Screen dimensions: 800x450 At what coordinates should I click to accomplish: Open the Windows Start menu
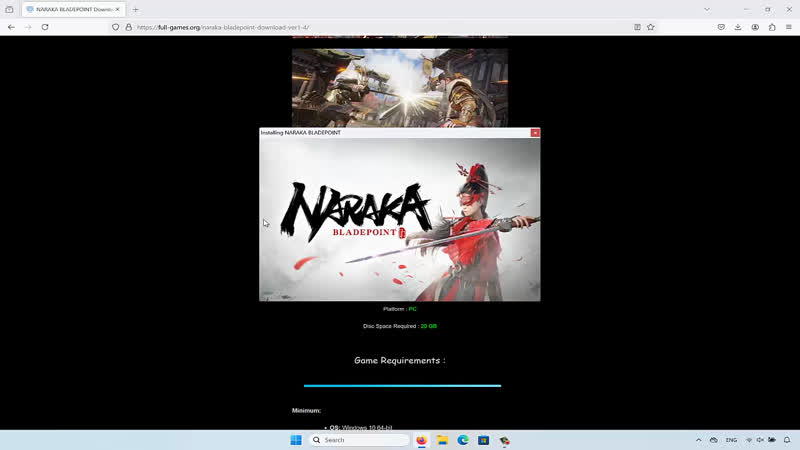point(296,440)
